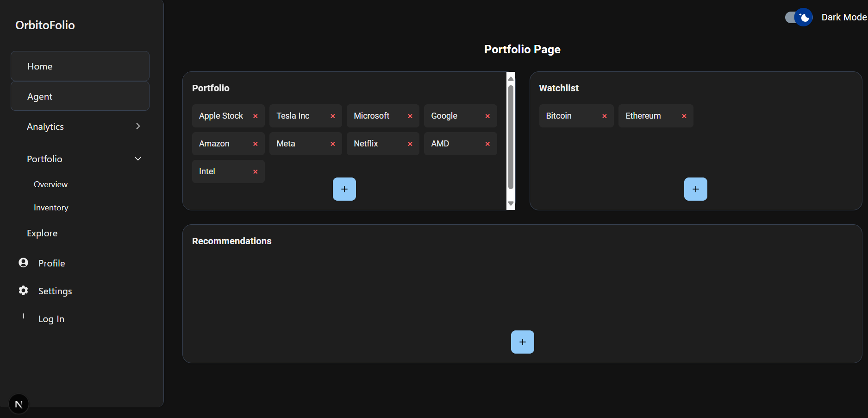Screen dimensions: 868x418
Task: Remove Apple Stock from portfolio
Action: click(x=255, y=116)
